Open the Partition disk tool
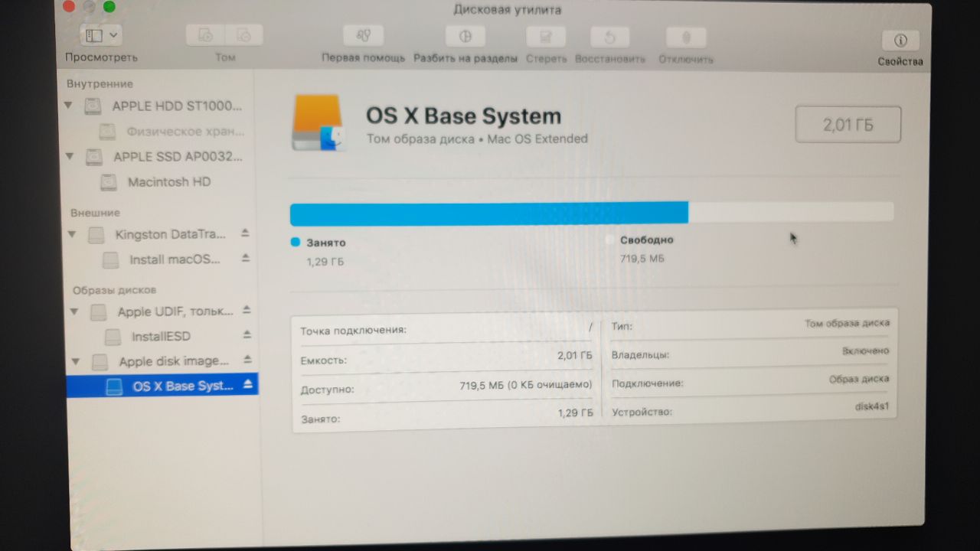Image resolution: width=980 pixels, height=551 pixels. [x=465, y=36]
